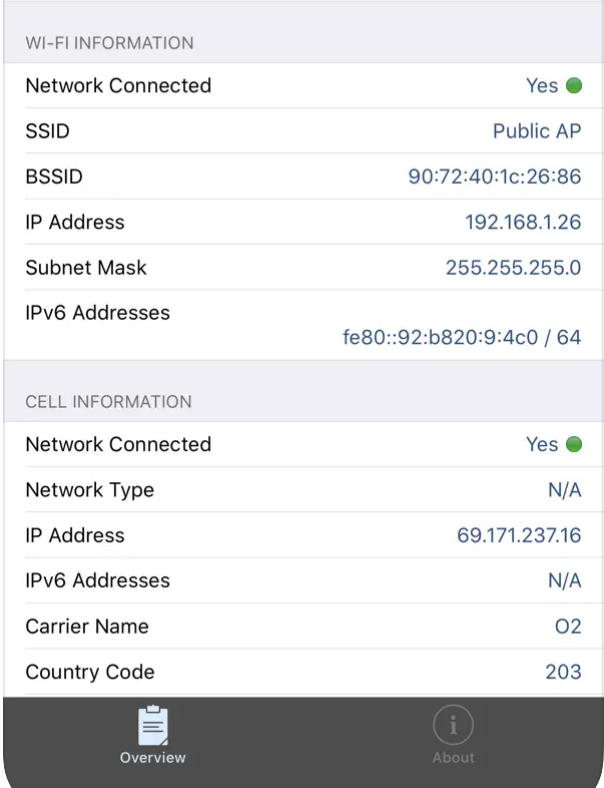
Task: Tap the Cell IPv6 Addresses N/A value
Action: click(565, 581)
